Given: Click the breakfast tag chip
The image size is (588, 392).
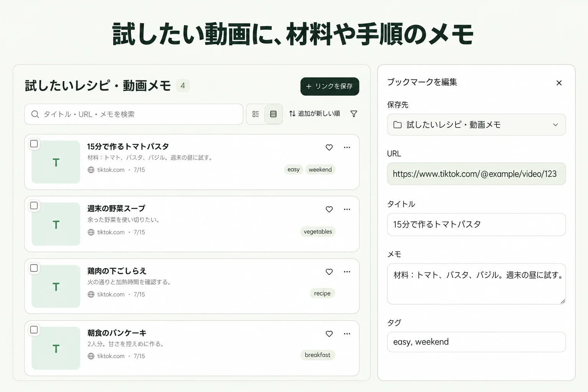Looking at the screenshot, I should coord(318,355).
